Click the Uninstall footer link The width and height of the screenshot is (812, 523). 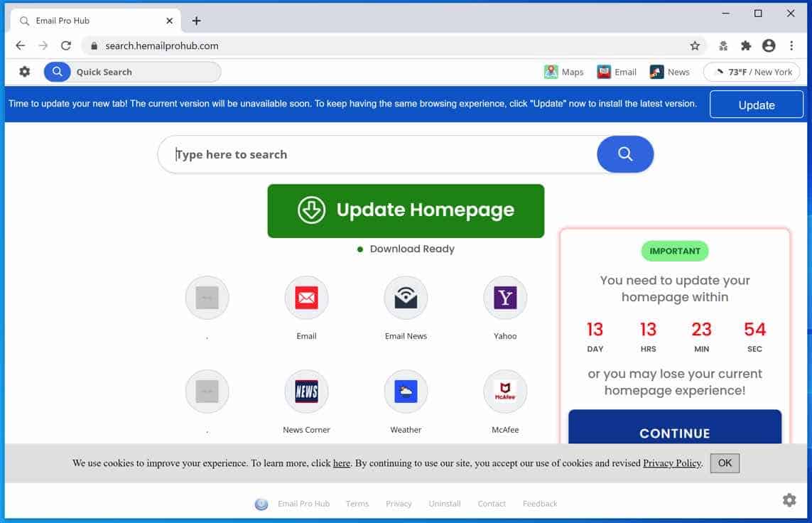click(x=444, y=503)
